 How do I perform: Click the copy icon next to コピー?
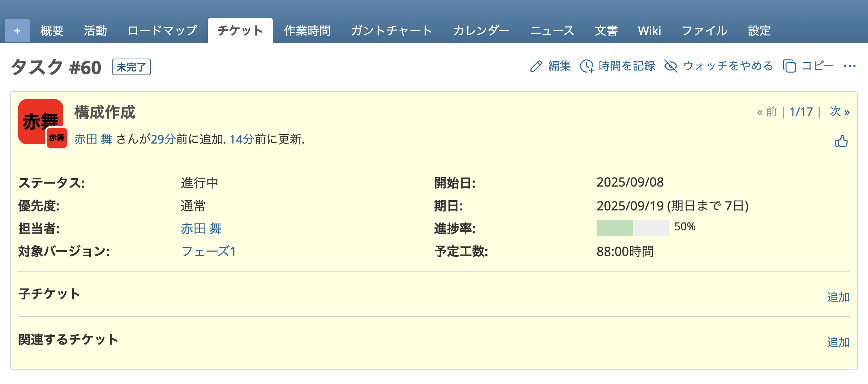(x=790, y=66)
